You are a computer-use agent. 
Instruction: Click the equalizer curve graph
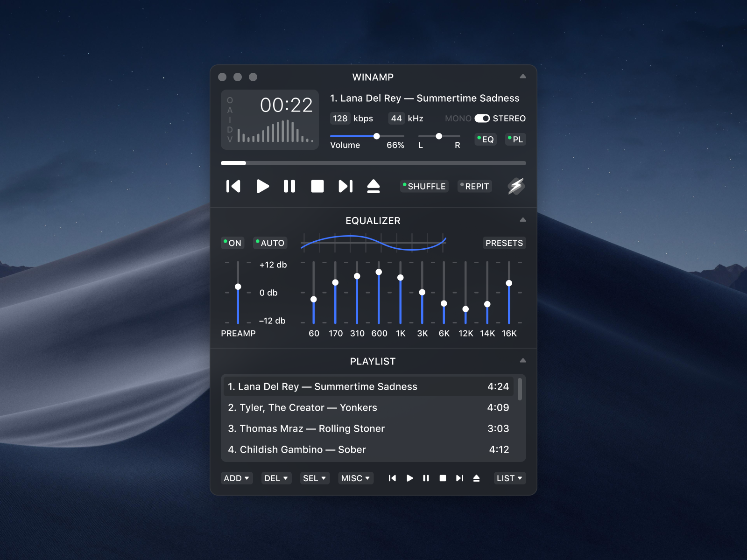coord(373,243)
